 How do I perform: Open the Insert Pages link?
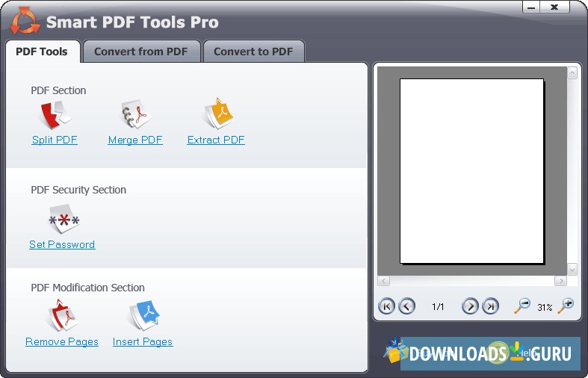[x=143, y=341]
